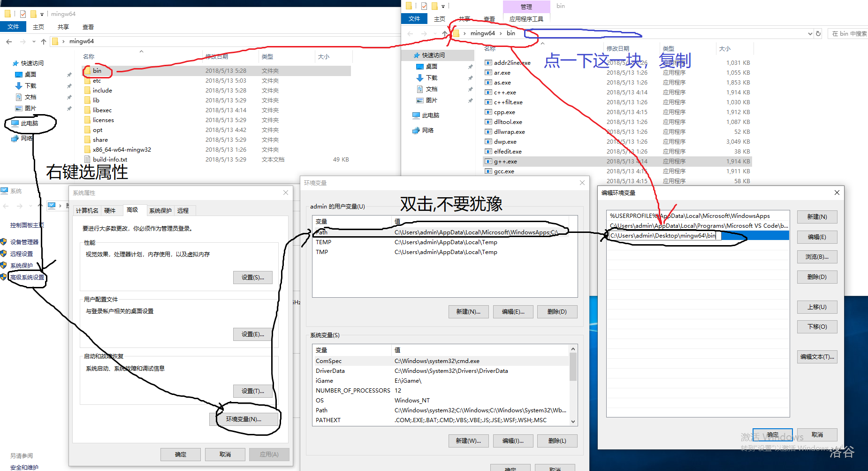The image size is (868, 471).
Task: Click 上移(U) in 编辑环境变量 dialog
Action: tap(817, 307)
